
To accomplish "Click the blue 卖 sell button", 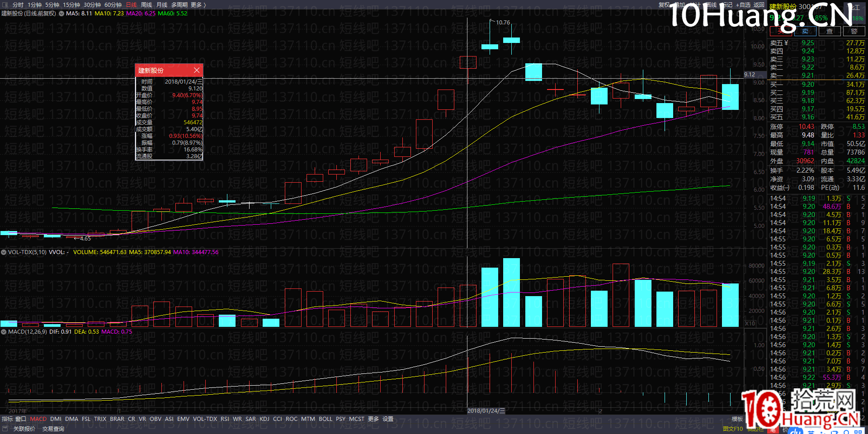I will pos(805,31).
